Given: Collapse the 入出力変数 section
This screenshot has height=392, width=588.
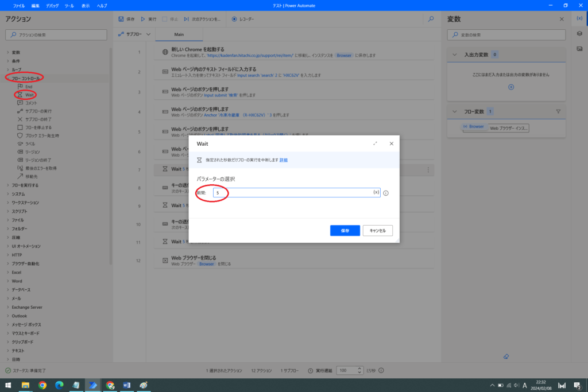Looking at the screenshot, I should (x=454, y=55).
